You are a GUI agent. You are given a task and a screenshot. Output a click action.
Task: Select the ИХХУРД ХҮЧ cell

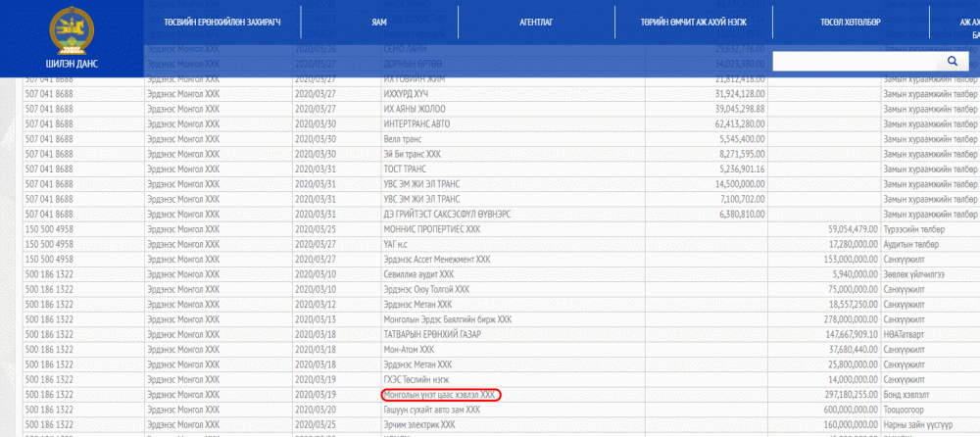(513, 94)
